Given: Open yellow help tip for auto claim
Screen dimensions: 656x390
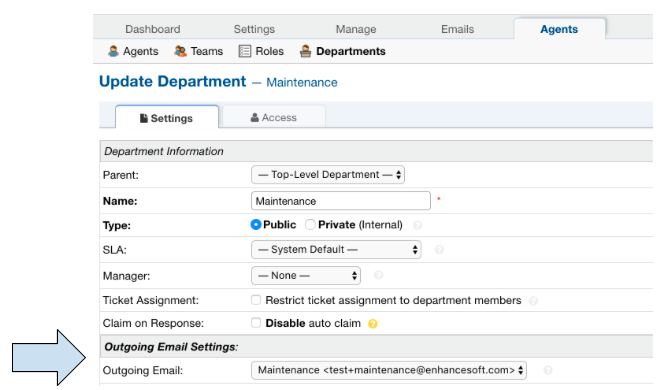Looking at the screenshot, I should pyautogui.click(x=372, y=323).
